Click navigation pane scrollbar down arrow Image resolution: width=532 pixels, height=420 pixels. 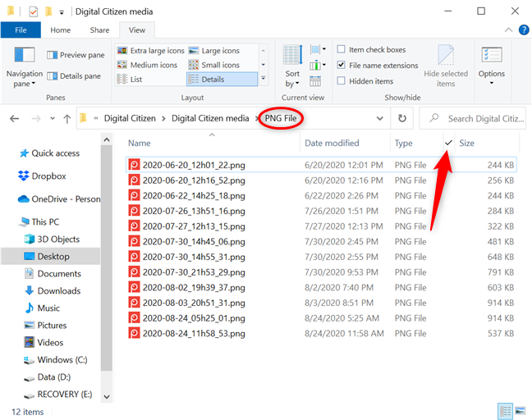point(107,396)
